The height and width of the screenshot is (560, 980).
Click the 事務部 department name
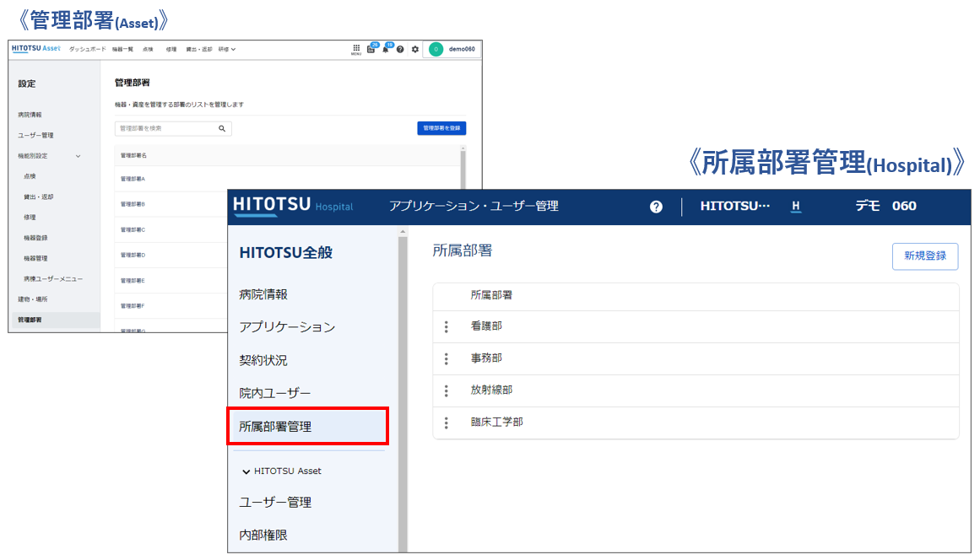(x=486, y=358)
